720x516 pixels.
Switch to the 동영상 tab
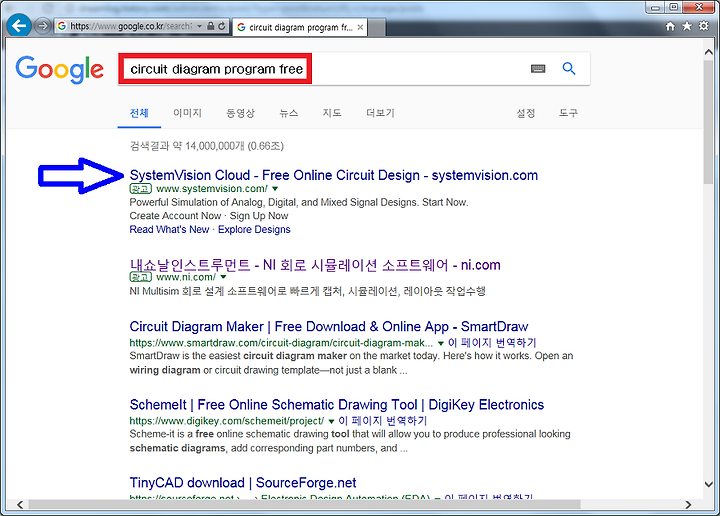point(240,113)
